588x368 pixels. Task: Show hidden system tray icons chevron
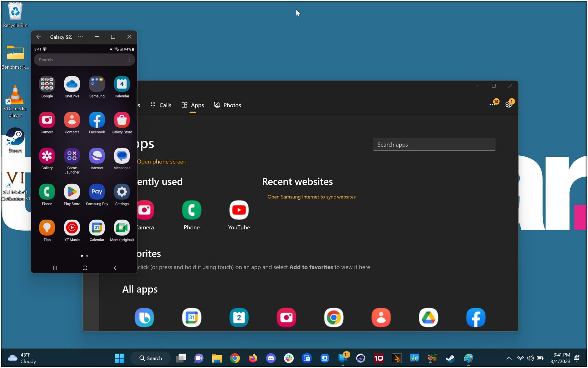[509, 358]
